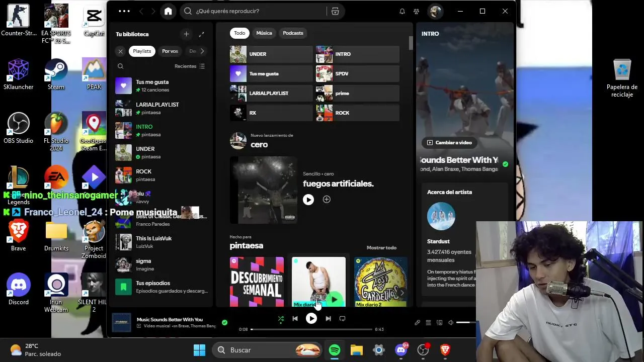The image size is (644, 362).
Task: Play the Mix diario 1 card
Action: click(335, 300)
